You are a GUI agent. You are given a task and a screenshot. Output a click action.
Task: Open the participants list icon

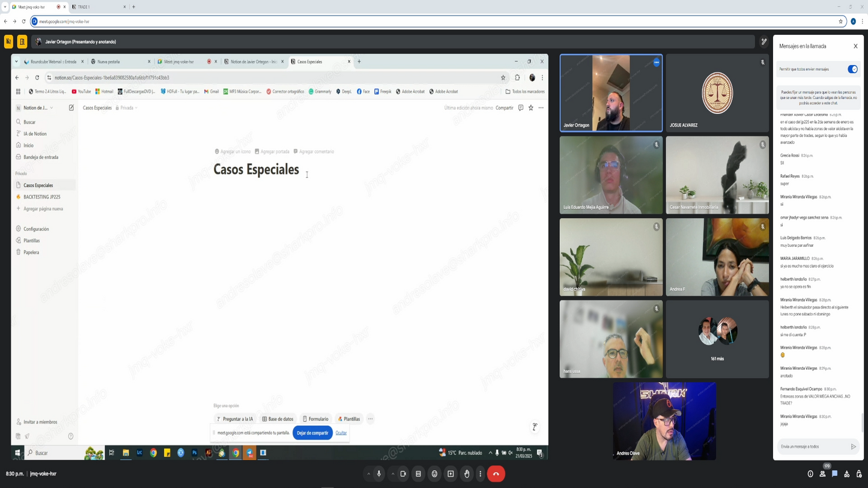point(822,474)
